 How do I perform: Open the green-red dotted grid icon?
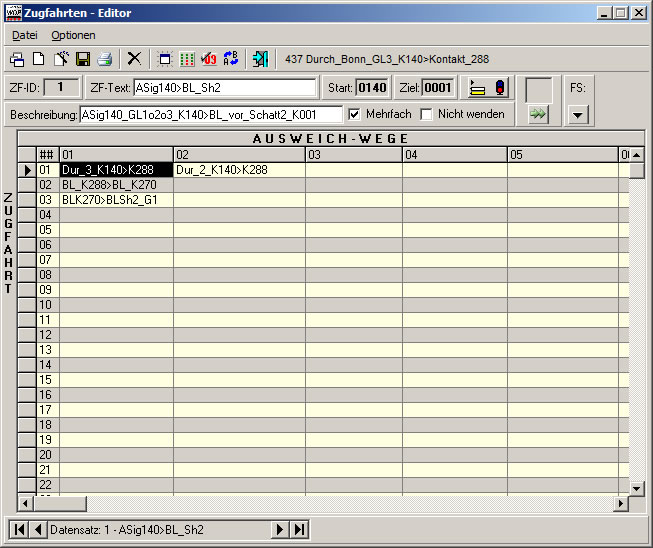[187, 59]
